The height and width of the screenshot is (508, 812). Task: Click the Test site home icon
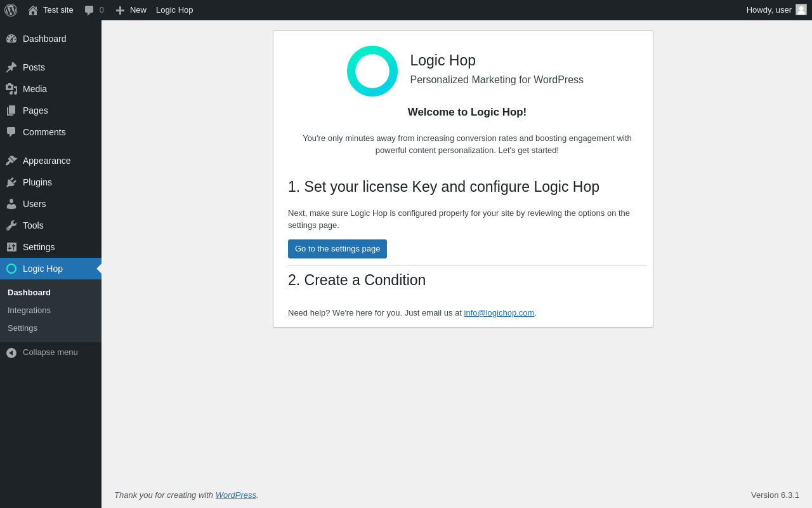click(x=33, y=10)
